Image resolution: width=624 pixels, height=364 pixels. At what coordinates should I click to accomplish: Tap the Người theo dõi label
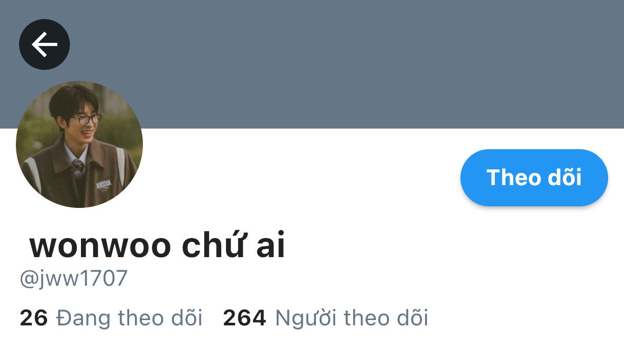[x=352, y=319]
